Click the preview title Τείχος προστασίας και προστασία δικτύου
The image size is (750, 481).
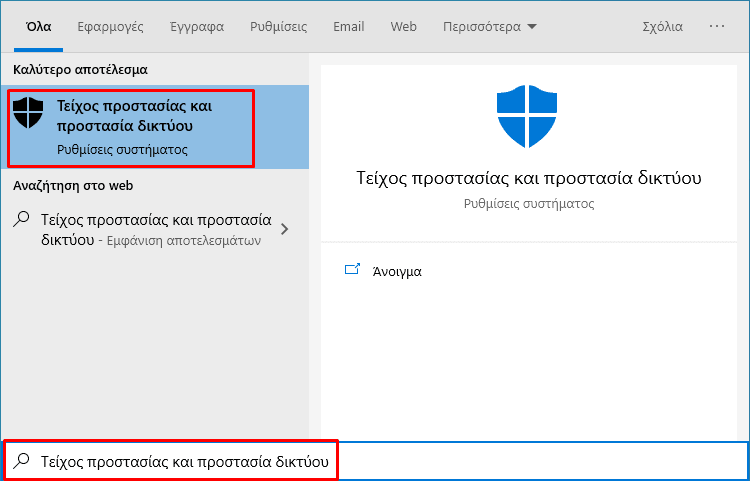pos(529,178)
